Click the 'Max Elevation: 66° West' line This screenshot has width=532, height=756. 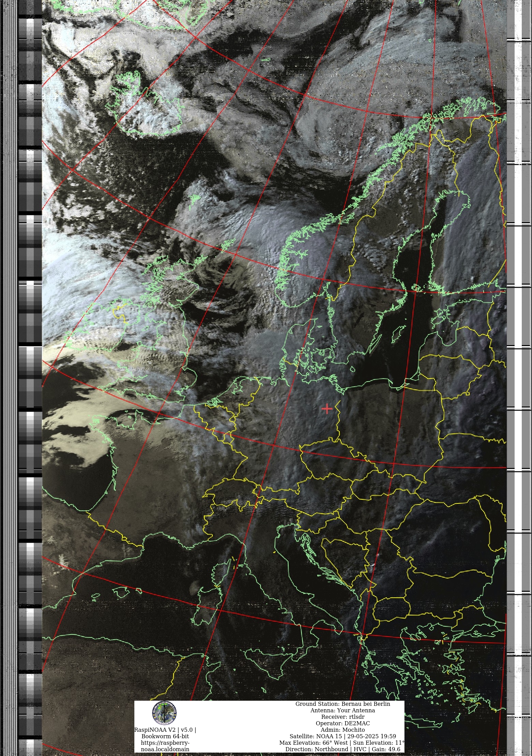(x=342, y=743)
